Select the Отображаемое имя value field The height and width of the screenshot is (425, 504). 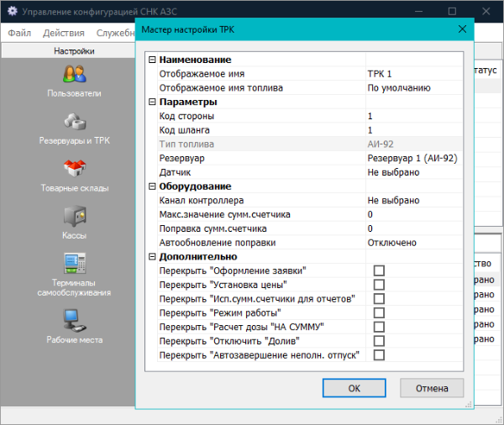(x=412, y=74)
